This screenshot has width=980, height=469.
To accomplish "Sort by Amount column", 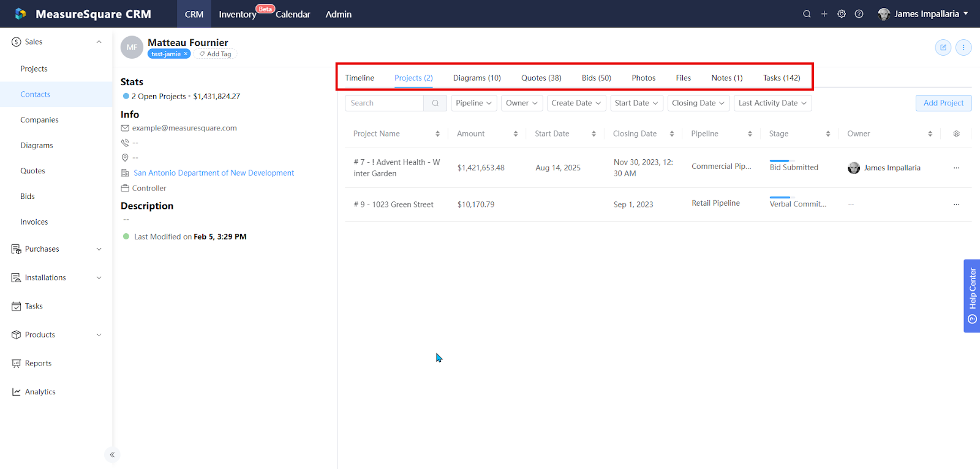I will point(516,133).
